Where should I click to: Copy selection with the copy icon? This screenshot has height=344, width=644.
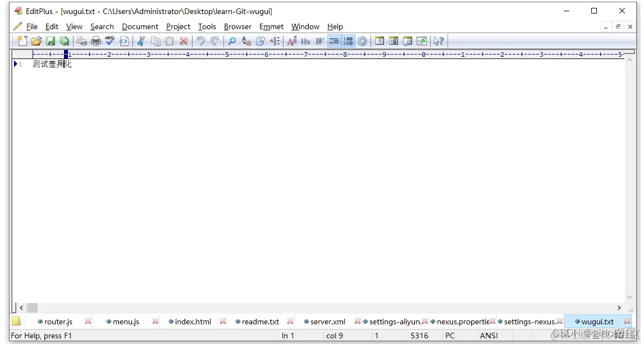(x=156, y=41)
